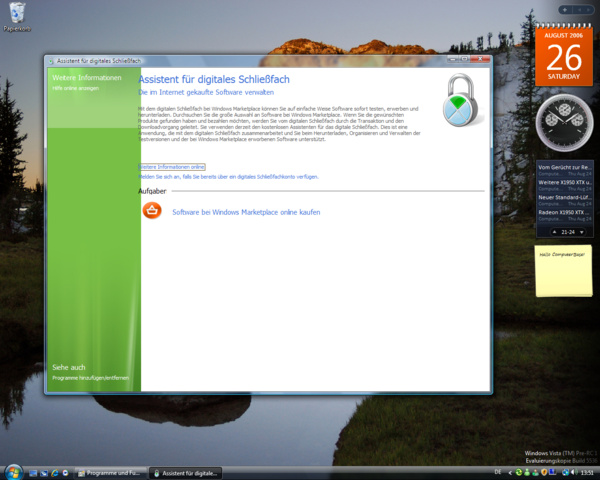The image size is (600, 480).
Task: Add a gadget with sidebar plus button
Action: coord(565,10)
